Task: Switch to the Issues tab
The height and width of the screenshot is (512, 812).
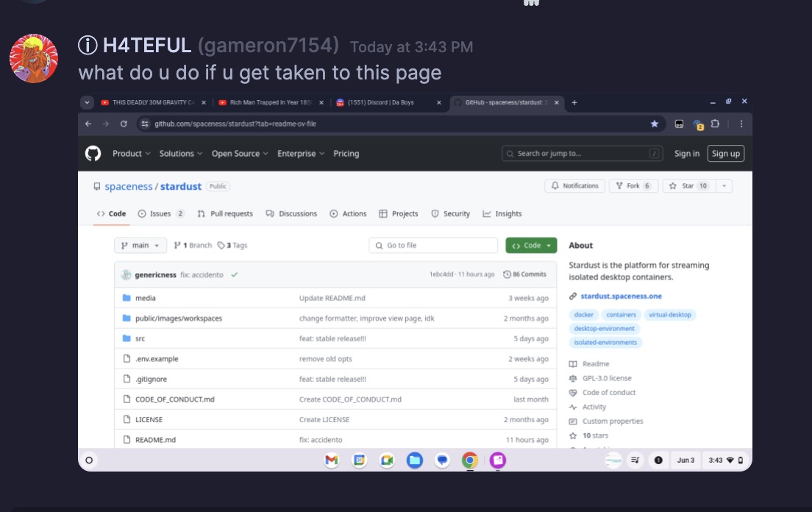Action: point(160,213)
